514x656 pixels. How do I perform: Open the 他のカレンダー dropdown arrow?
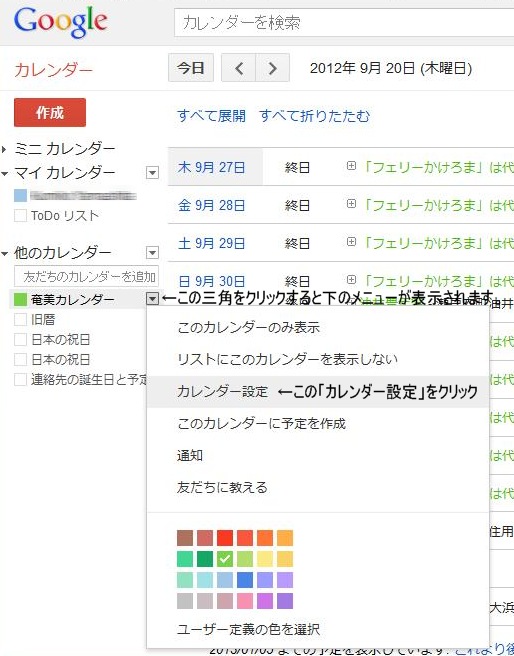click(x=152, y=253)
